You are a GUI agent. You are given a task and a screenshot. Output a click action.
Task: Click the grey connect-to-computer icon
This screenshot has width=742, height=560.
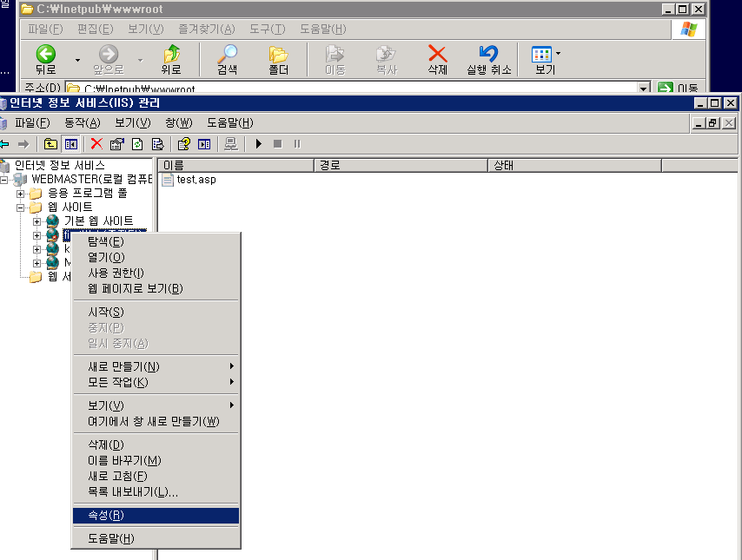pos(231,144)
